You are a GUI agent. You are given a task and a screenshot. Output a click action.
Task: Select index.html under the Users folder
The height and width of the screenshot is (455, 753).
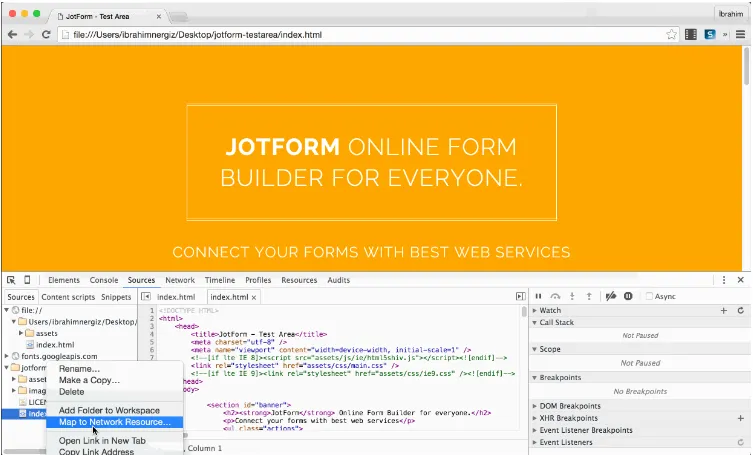tap(55, 344)
